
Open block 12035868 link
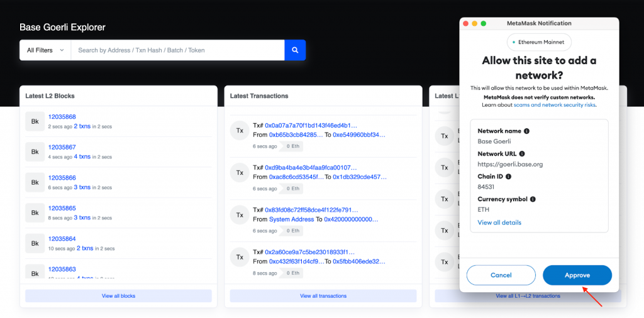[62, 116]
